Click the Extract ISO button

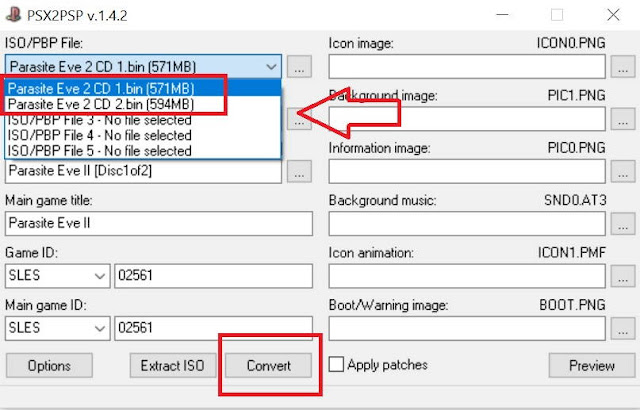[x=173, y=365]
